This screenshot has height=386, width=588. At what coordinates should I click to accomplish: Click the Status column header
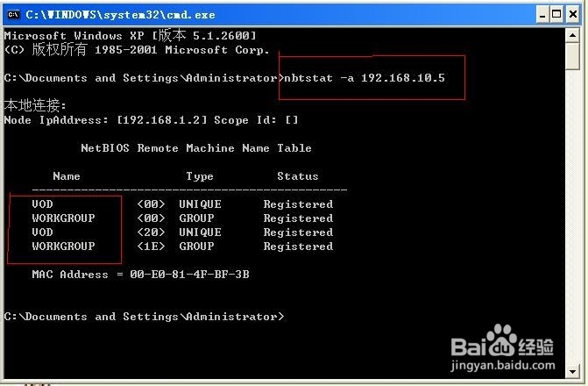(x=297, y=176)
